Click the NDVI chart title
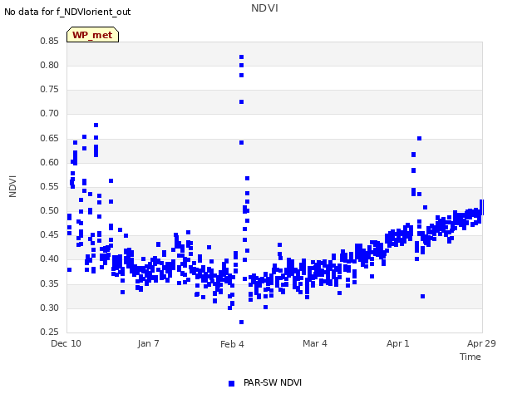Screen dimensions: 532x399 (x=264, y=8)
